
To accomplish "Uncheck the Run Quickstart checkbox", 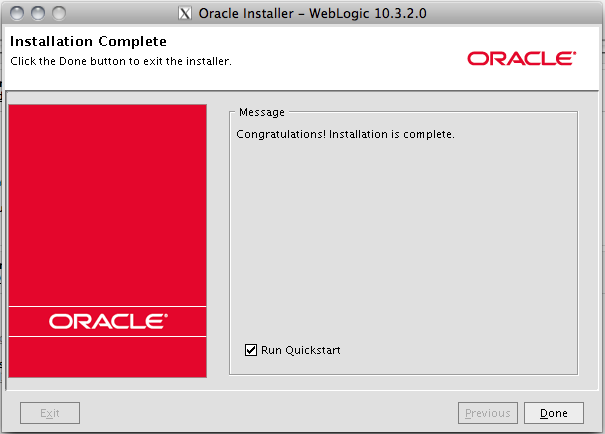I will click(251, 350).
